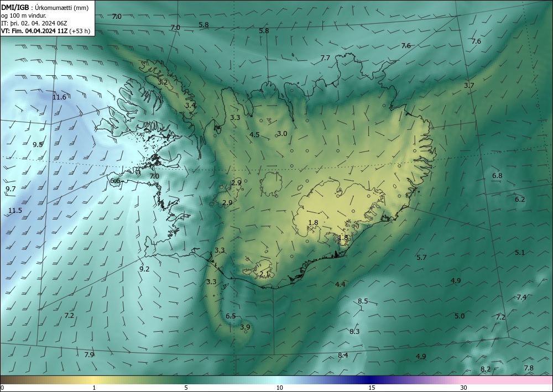Click the 'og 100 m vindur.' legend line
The width and height of the screenshot is (553, 392).
[x=24, y=15]
